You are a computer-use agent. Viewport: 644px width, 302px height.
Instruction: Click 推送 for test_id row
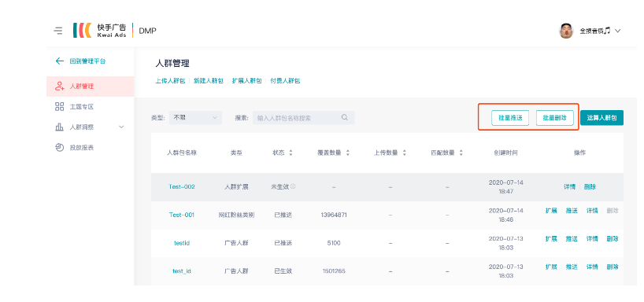pos(572,267)
